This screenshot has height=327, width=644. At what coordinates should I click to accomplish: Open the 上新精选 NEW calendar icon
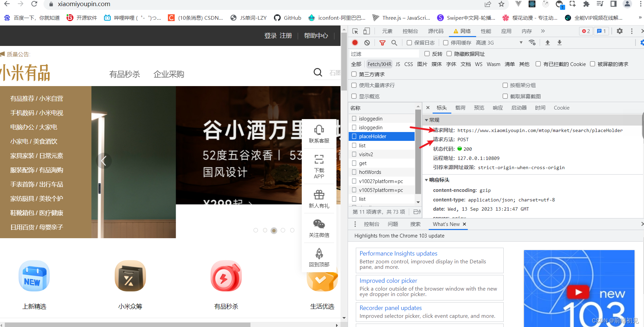[34, 276]
